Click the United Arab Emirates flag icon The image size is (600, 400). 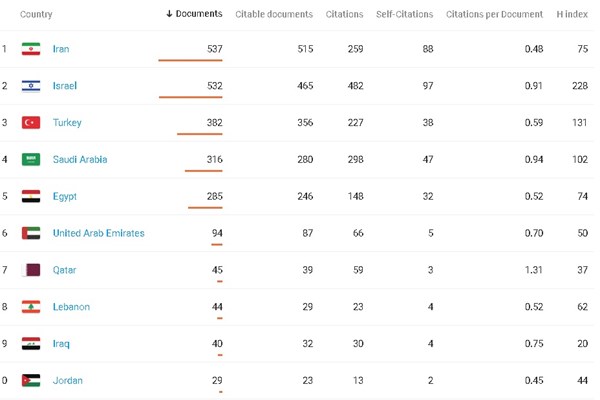[x=31, y=233]
